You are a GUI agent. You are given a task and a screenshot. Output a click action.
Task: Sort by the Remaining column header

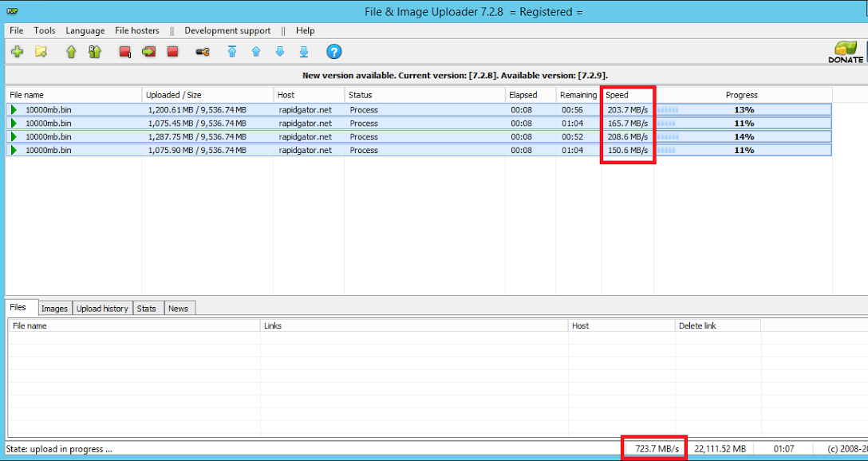point(578,95)
